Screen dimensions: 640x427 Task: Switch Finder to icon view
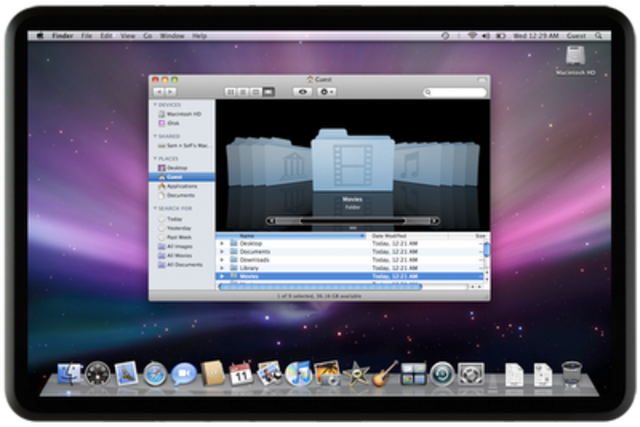231,92
